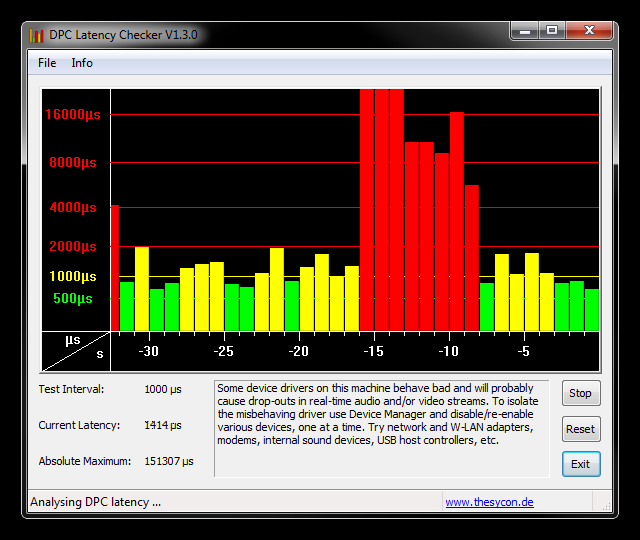Click the 4000µs axis label
Image resolution: width=640 pixels, height=540 pixels.
tap(73, 207)
